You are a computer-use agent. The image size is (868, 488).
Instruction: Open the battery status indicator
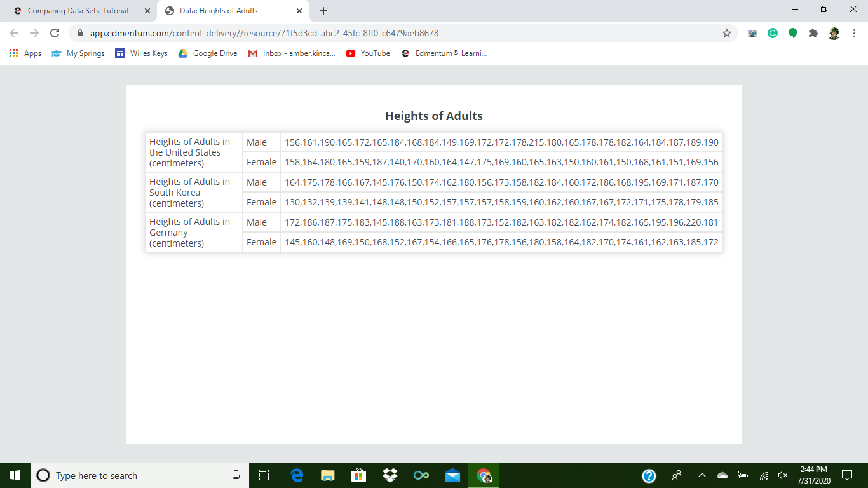pyautogui.click(x=742, y=475)
